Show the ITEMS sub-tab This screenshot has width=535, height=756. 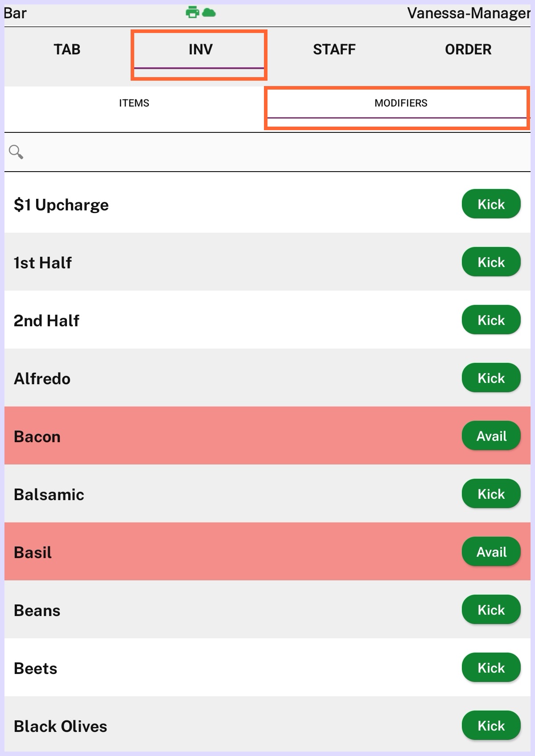(x=134, y=103)
